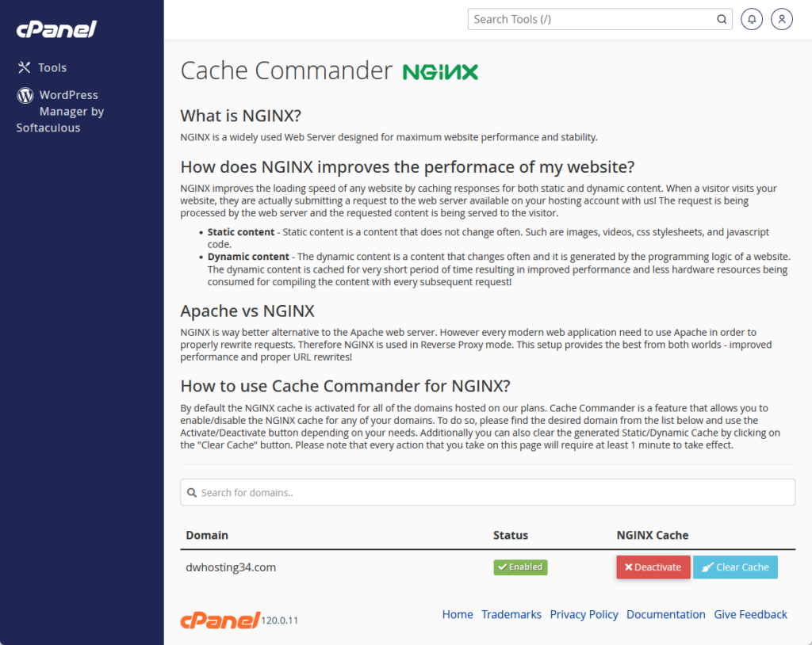Open the Home footer link

click(458, 614)
